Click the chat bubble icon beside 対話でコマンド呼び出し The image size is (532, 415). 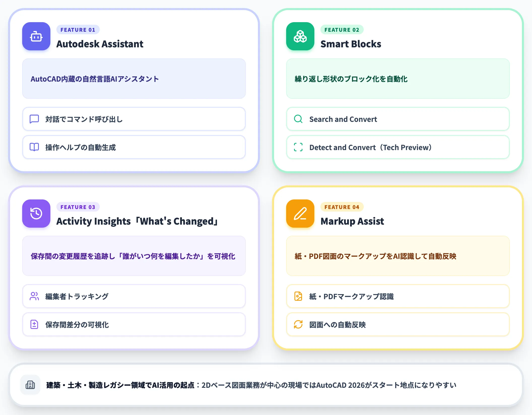(34, 119)
